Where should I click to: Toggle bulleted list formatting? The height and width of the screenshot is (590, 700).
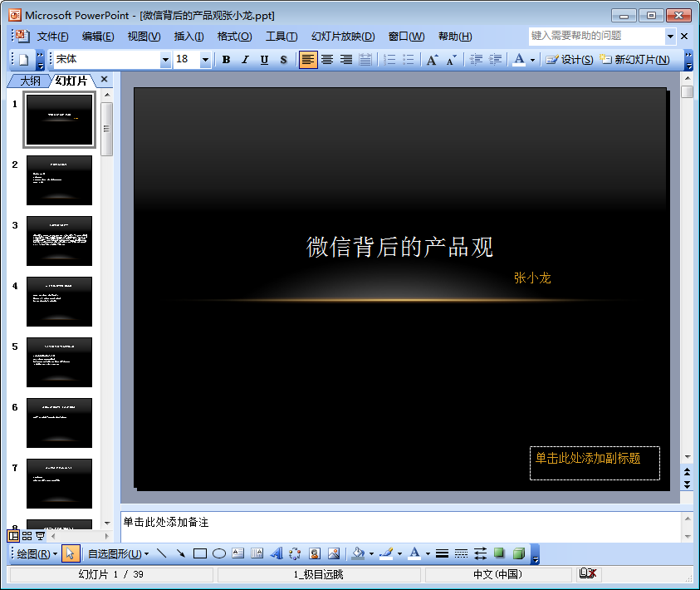(408, 59)
